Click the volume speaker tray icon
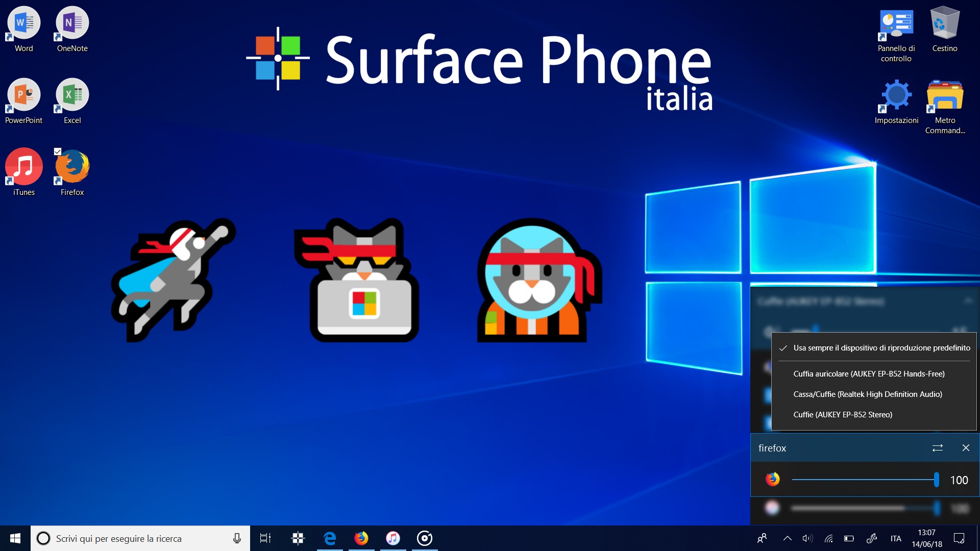Viewport: 980px width, 551px height. coord(807,538)
